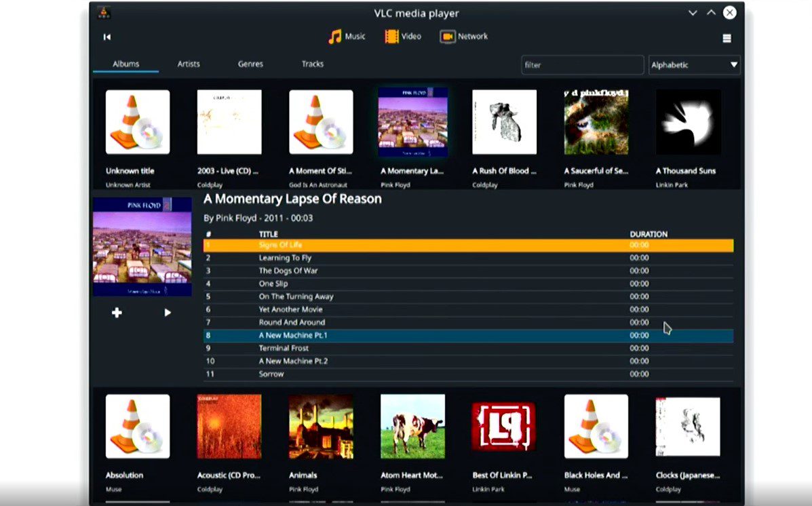Open the Video section film icon

(391, 37)
